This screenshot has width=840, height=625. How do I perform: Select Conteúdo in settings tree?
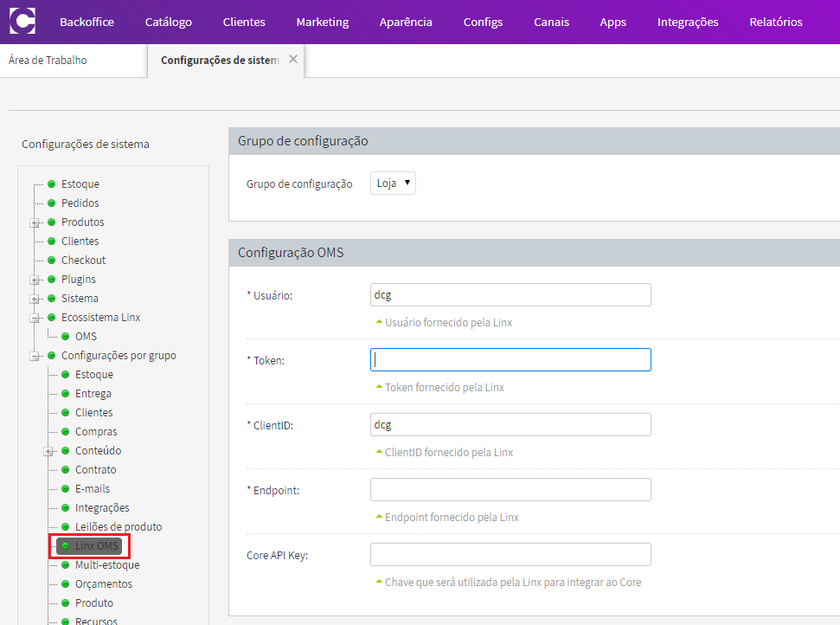[x=98, y=450]
